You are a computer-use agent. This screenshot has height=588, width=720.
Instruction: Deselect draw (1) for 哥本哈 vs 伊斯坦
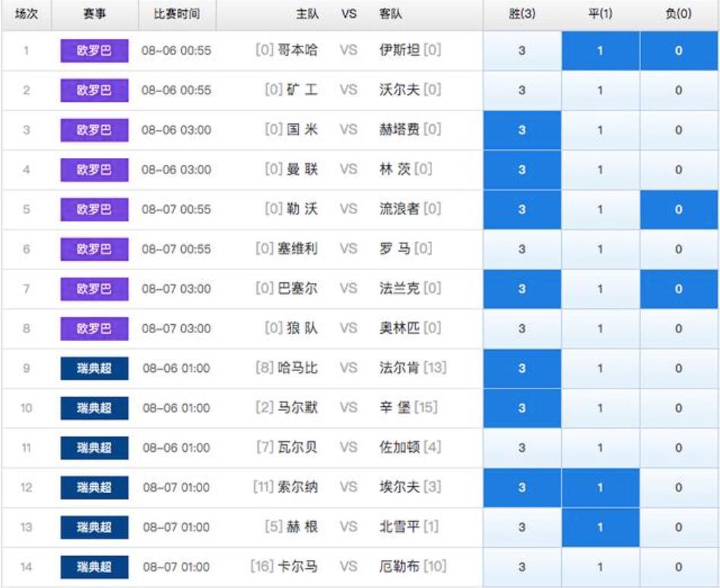click(600, 50)
